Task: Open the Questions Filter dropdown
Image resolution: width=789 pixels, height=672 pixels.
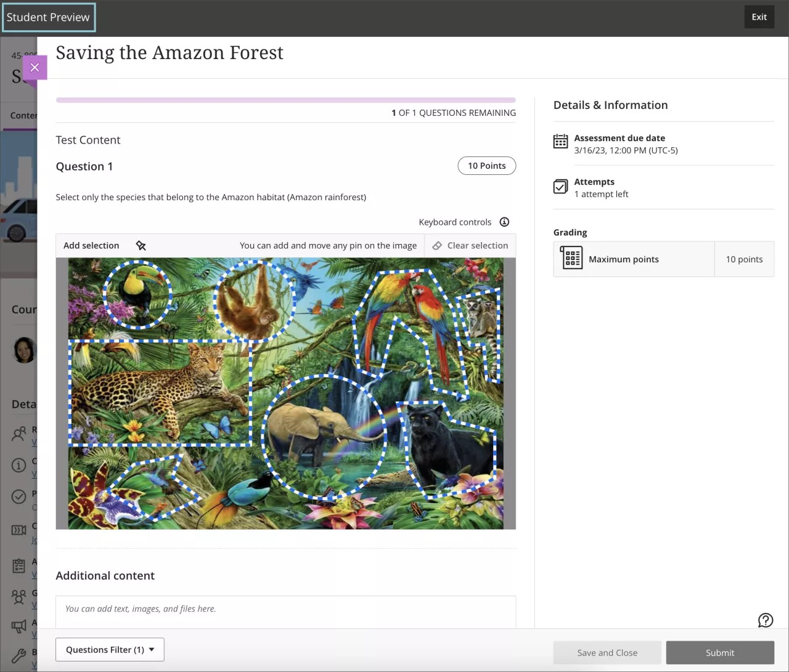Action: click(110, 649)
